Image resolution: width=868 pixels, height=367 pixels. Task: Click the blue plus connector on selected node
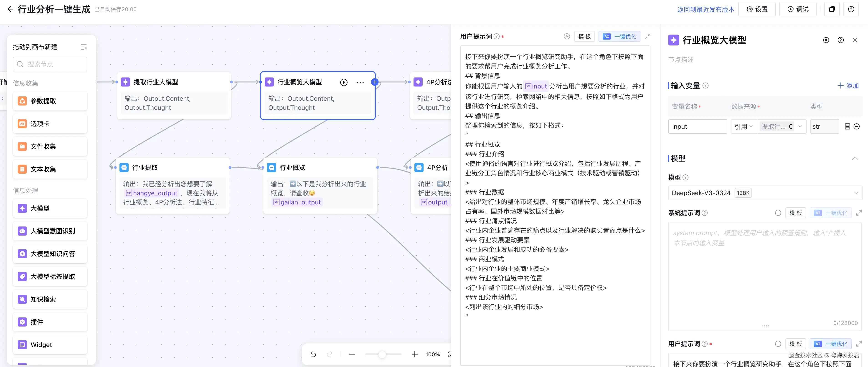(x=374, y=82)
